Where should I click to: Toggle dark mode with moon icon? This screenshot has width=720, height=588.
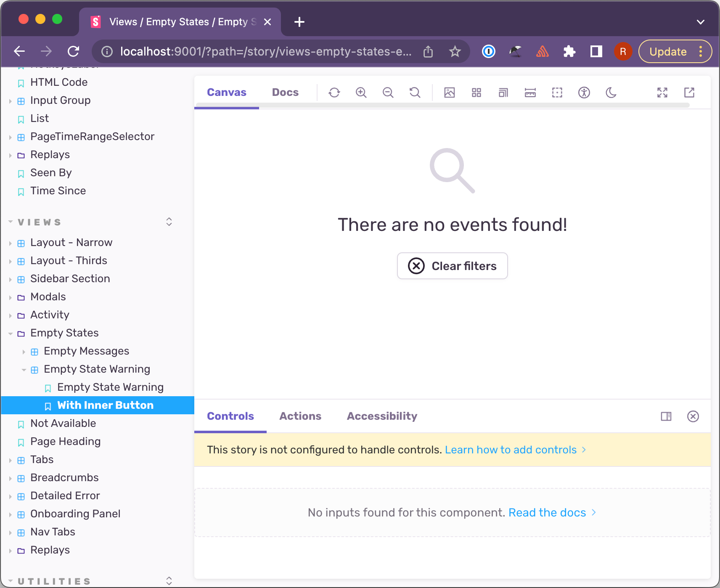(611, 93)
